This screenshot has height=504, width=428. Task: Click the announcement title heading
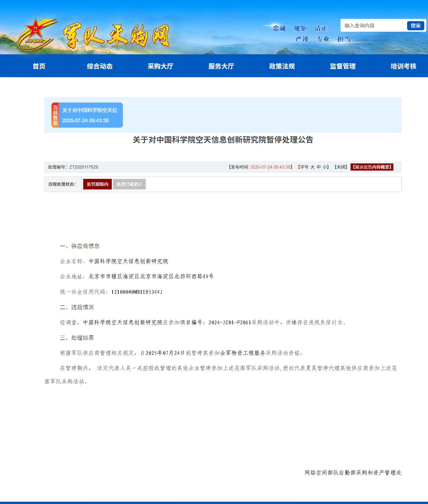point(223,140)
